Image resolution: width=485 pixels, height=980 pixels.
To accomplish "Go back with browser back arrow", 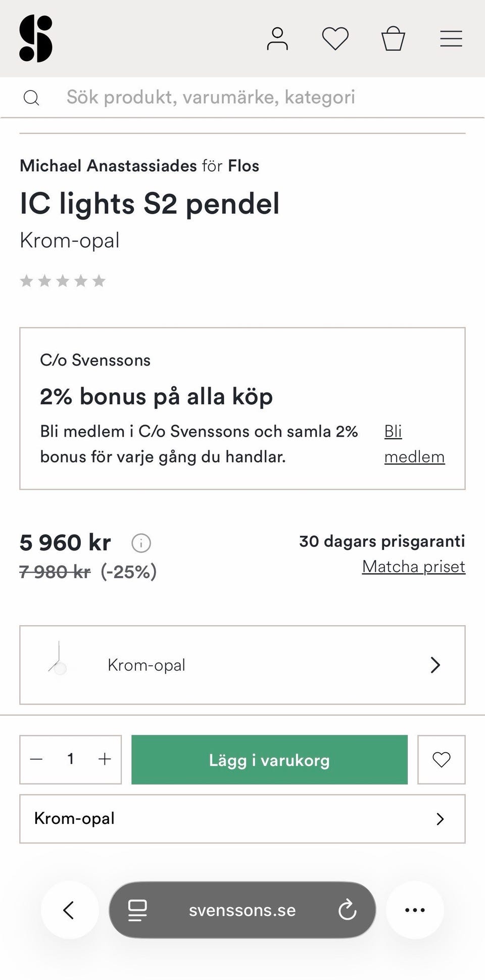I will pyautogui.click(x=69, y=910).
